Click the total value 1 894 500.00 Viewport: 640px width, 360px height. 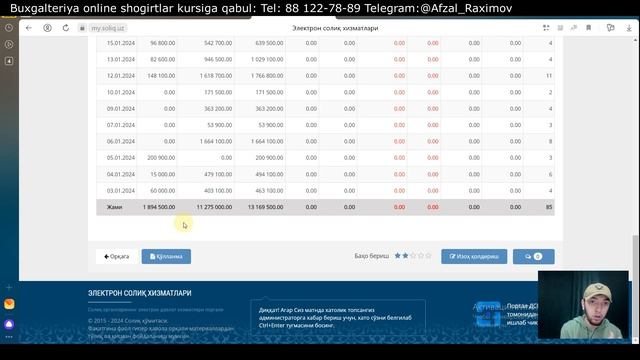(x=159, y=207)
